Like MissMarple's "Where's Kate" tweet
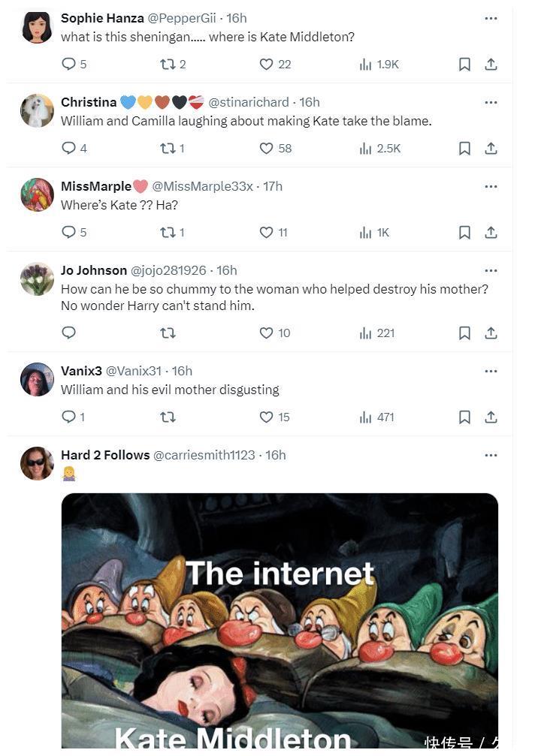Viewport: 544px width, 756px height. (266, 233)
